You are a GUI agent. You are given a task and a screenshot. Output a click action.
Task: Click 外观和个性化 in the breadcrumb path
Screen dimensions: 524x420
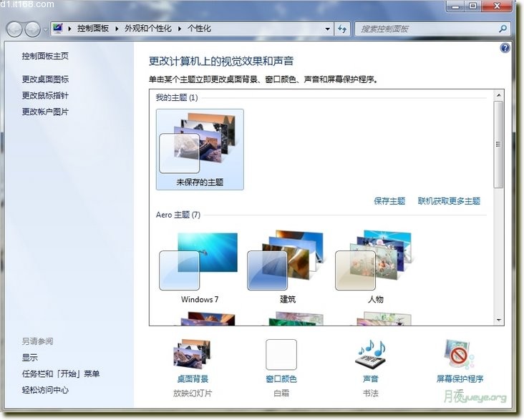[x=148, y=29]
